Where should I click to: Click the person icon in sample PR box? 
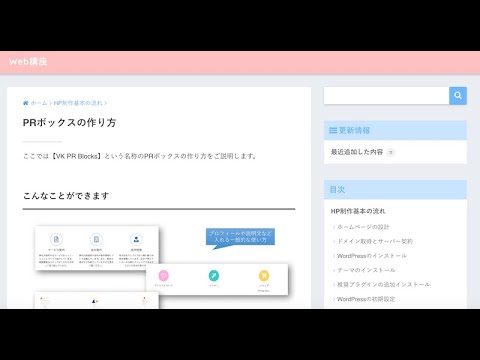point(136,239)
